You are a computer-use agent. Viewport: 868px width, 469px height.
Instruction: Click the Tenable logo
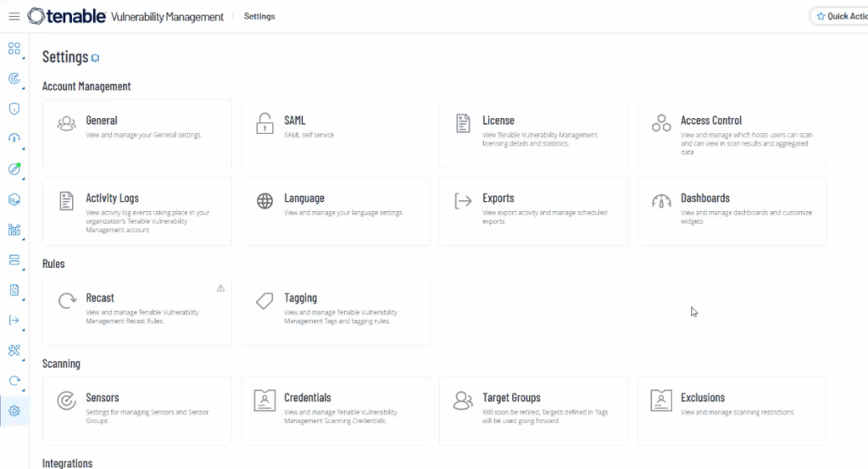coord(68,17)
